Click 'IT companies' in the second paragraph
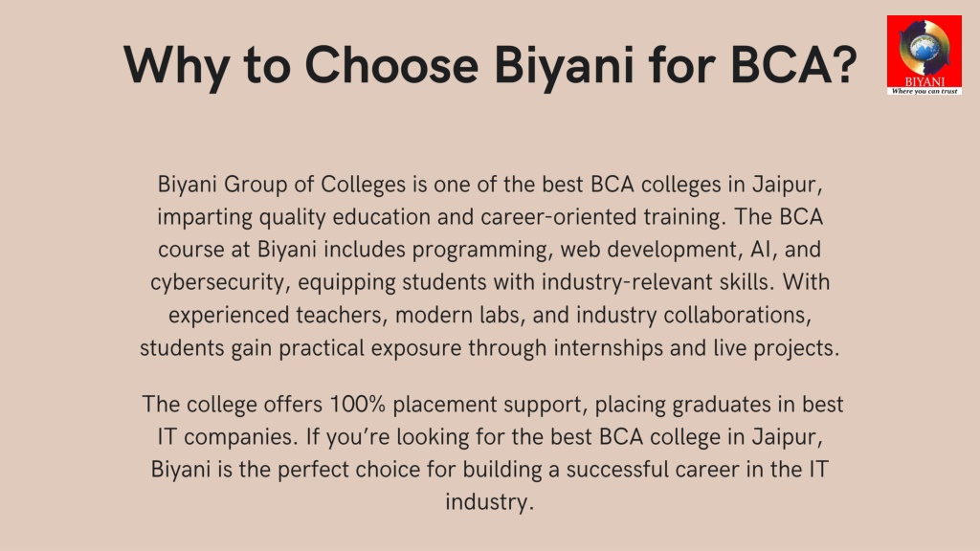 [227, 436]
